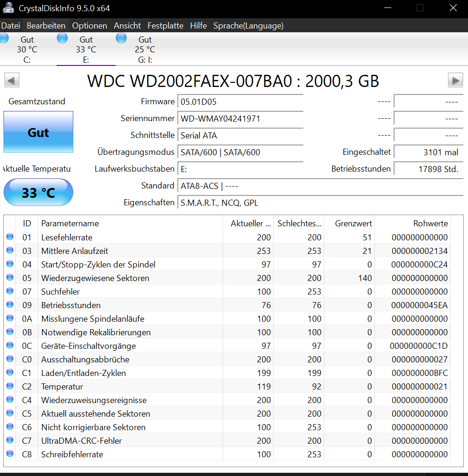
Task: Click the Parametername column header
Action: 131,224
